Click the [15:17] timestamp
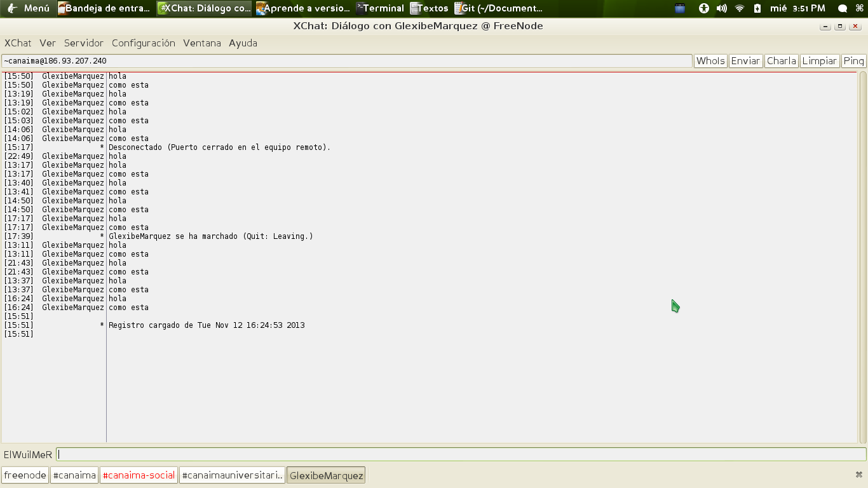 pyautogui.click(x=18, y=147)
